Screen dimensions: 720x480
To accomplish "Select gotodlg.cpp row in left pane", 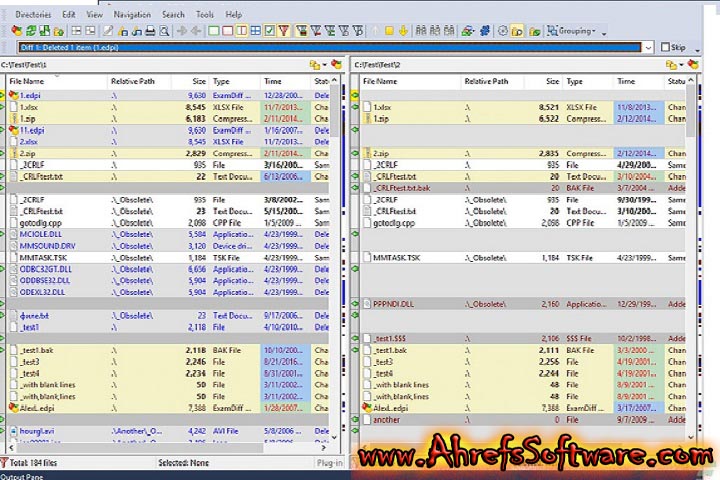I will point(40,222).
